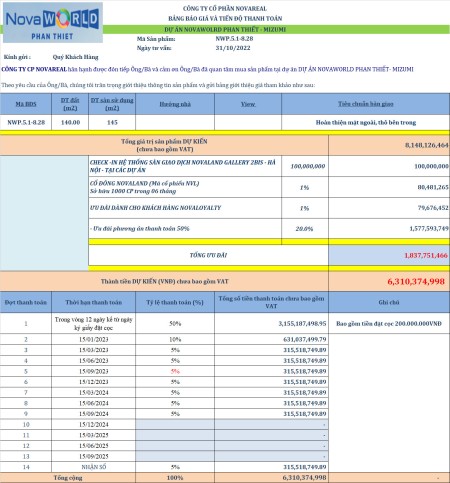Click the 'Tỷ lệ thanh toán (%)' header
The width and height of the screenshot is (450, 483).
click(175, 302)
